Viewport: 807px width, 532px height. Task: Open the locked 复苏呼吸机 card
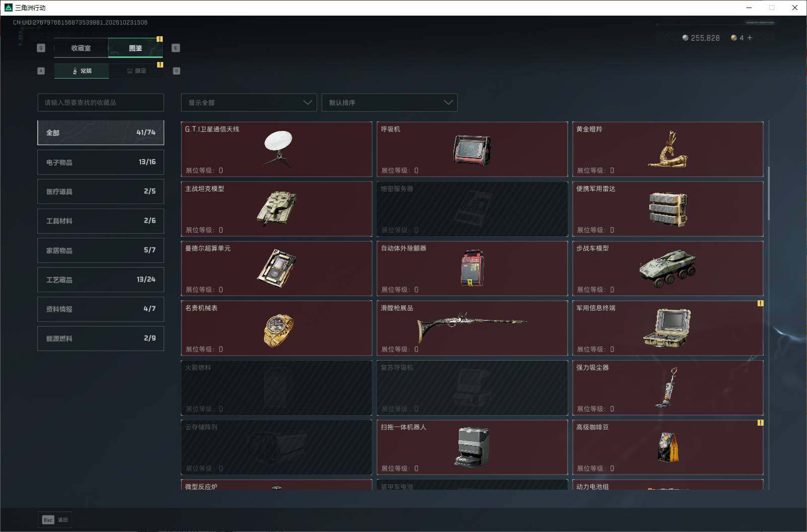pyautogui.click(x=472, y=388)
